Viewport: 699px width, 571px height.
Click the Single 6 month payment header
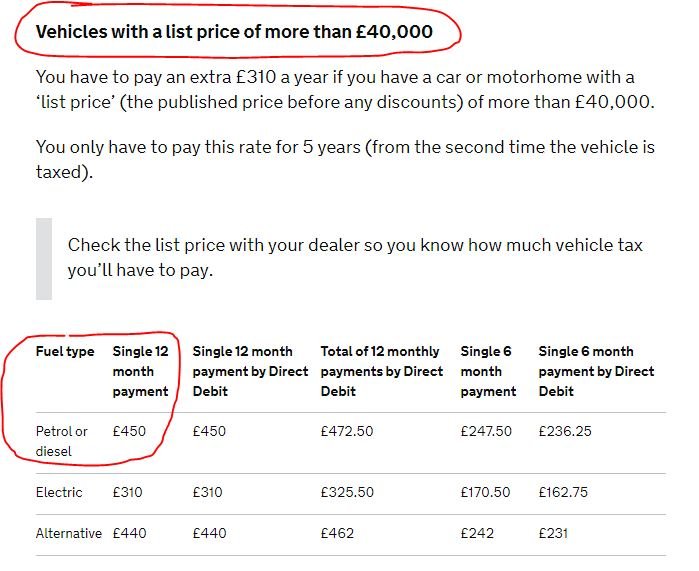pyautogui.click(x=488, y=371)
